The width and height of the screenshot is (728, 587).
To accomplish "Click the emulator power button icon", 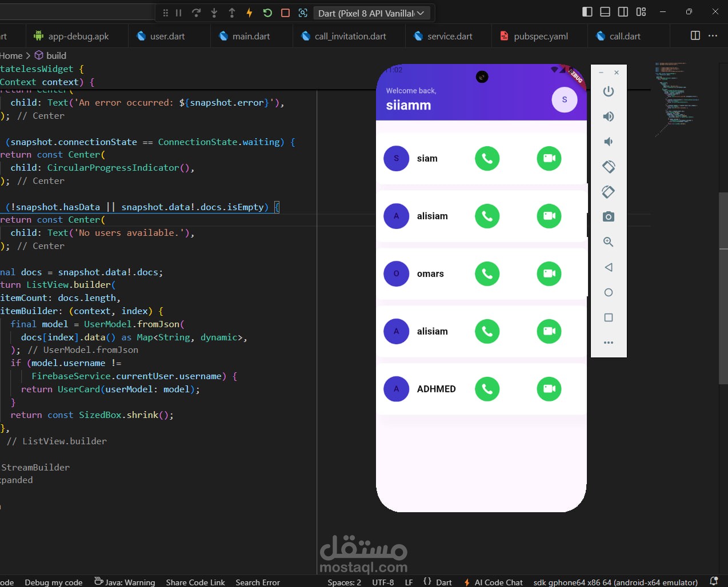I will point(609,91).
